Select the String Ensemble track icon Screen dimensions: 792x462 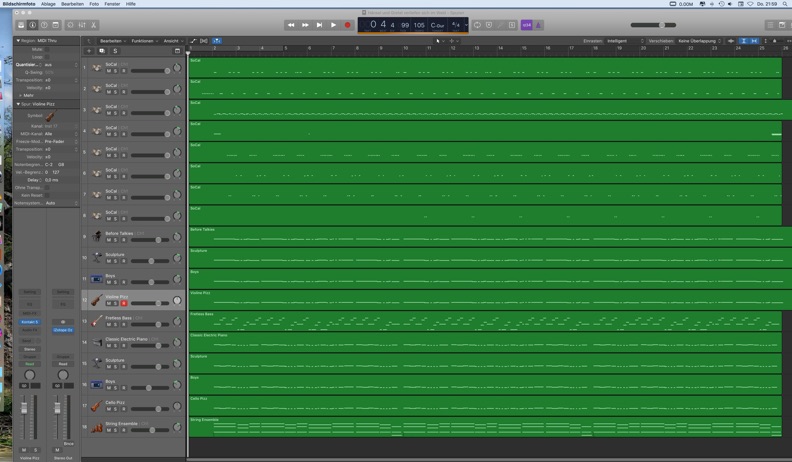pos(96,427)
